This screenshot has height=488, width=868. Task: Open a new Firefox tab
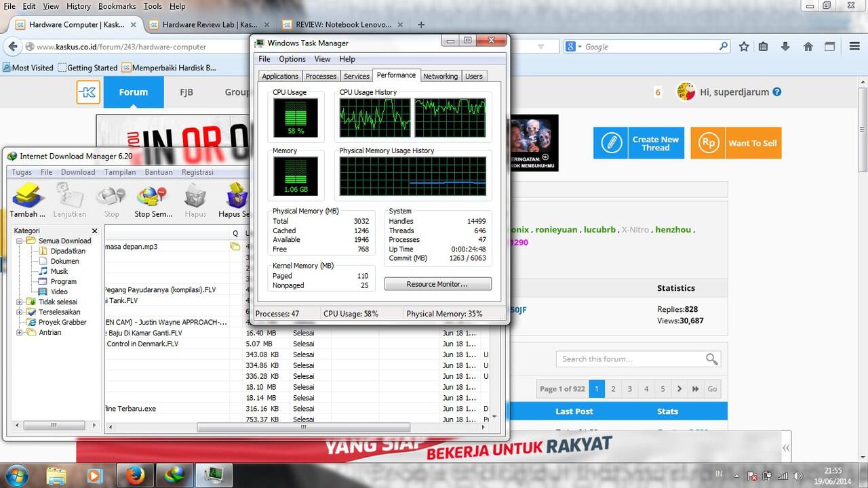click(421, 24)
